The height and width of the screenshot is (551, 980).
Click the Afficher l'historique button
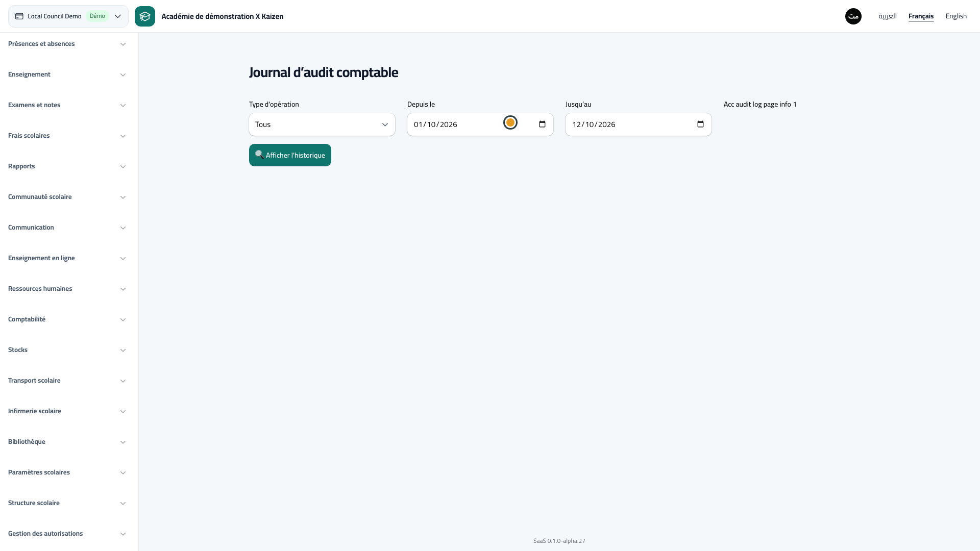(x=290, y=155)
